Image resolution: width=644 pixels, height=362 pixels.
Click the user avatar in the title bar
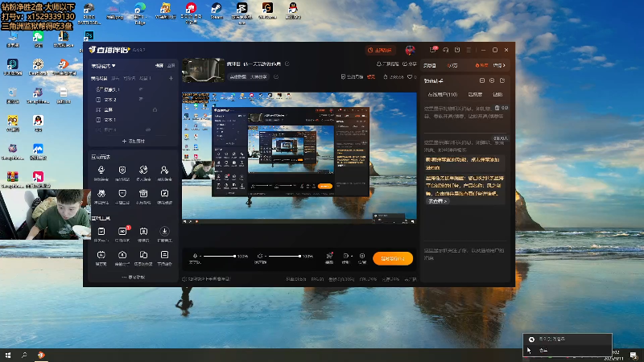click(x=410, y=50)
